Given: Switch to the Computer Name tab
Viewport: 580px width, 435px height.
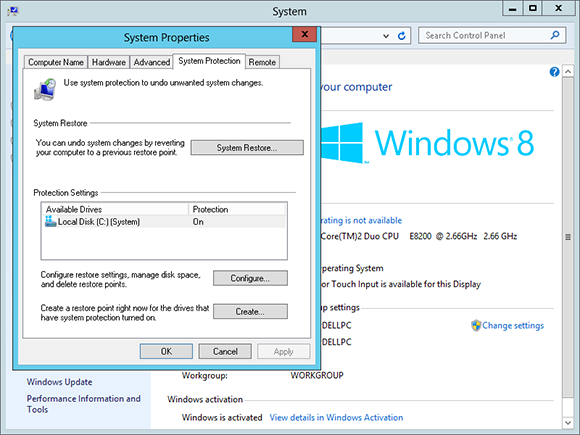Looking at the screenshot, I should pos(56,62).
